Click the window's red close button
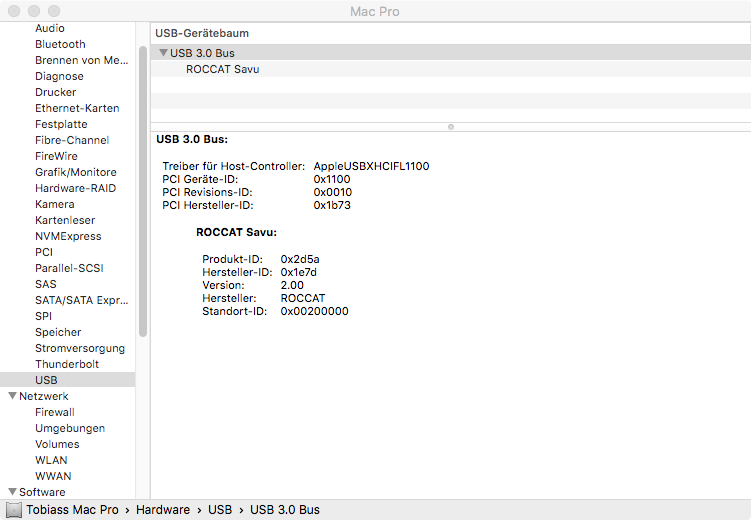The height and width of the screenshot is (520, 751). (x=14, y=11)
